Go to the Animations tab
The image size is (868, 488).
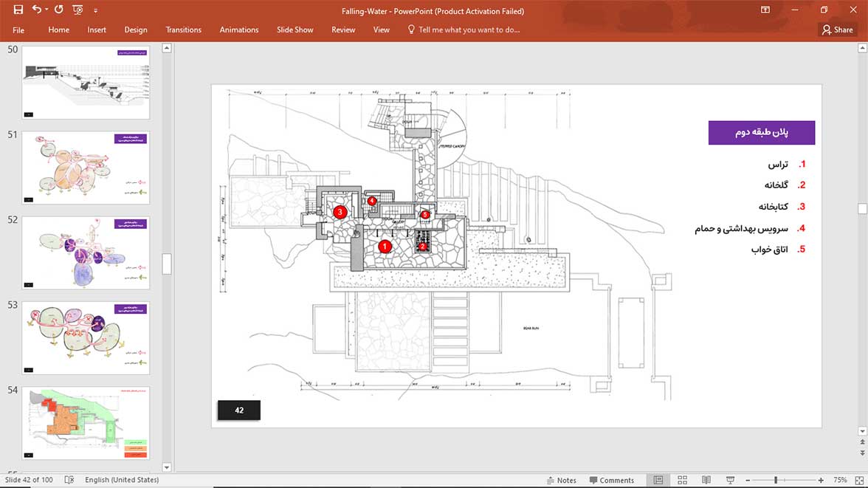click(x=239, y=30)
